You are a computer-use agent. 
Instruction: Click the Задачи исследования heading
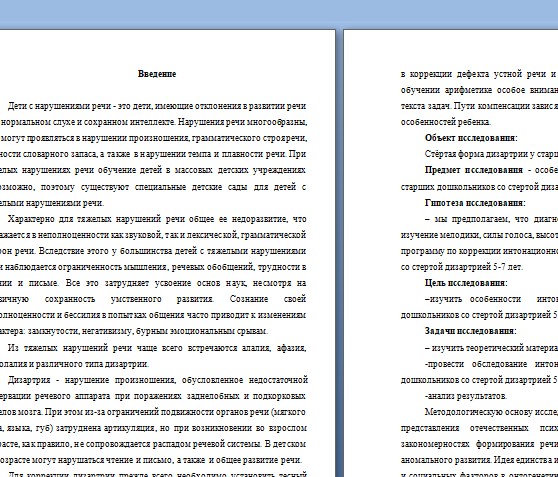pos(471,331)
